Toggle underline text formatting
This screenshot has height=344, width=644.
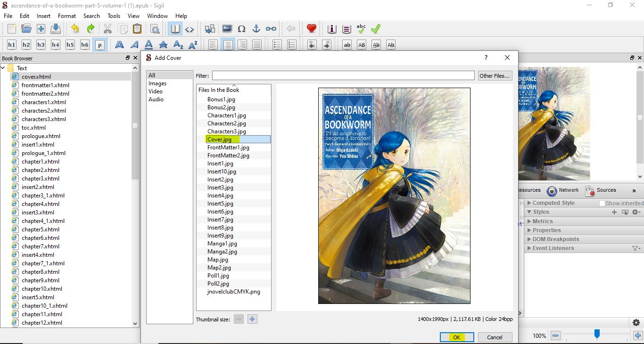149,45
